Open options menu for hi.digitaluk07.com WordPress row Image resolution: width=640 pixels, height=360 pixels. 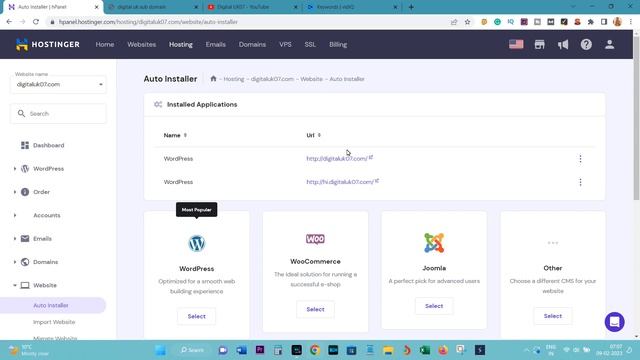(580, 182)
